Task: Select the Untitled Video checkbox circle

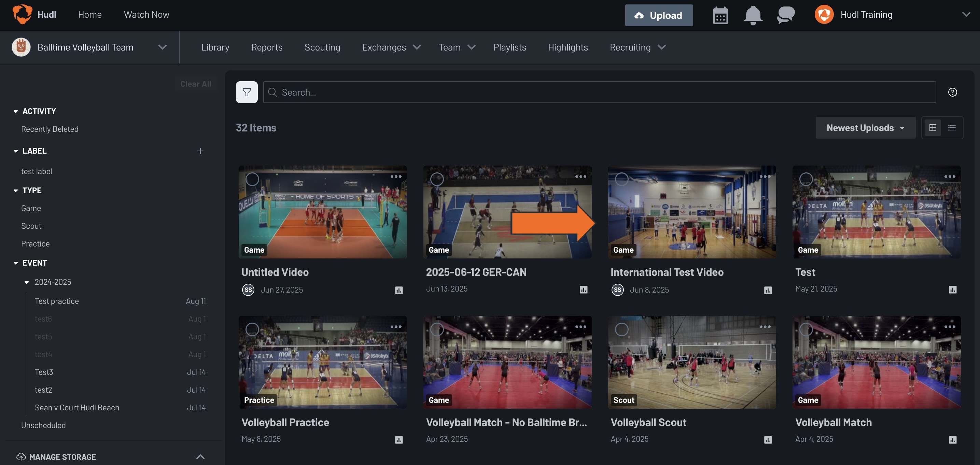Action: pos(252,179)
